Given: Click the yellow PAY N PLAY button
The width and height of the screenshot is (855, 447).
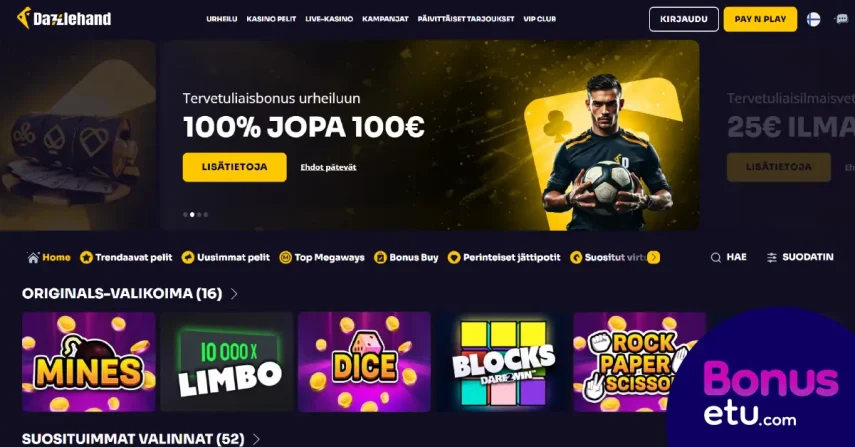Looking at the screenshot, I should [760, 19].
